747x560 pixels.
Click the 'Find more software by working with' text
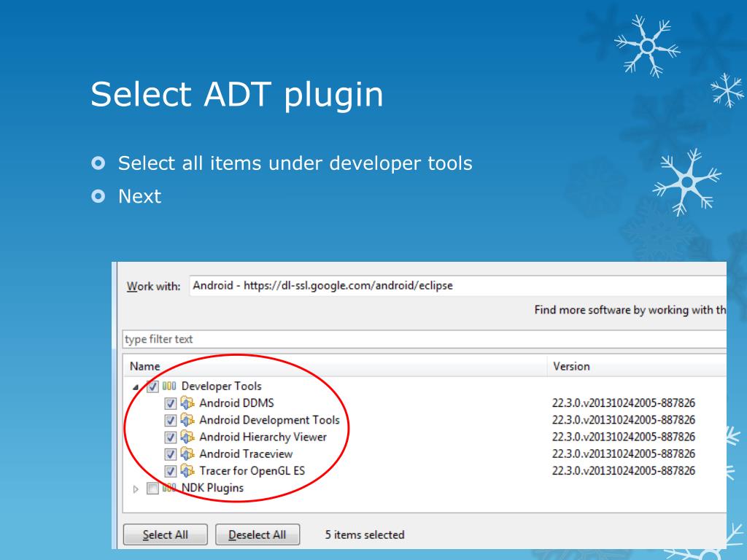pyautogui.click(x=630, y=310)
